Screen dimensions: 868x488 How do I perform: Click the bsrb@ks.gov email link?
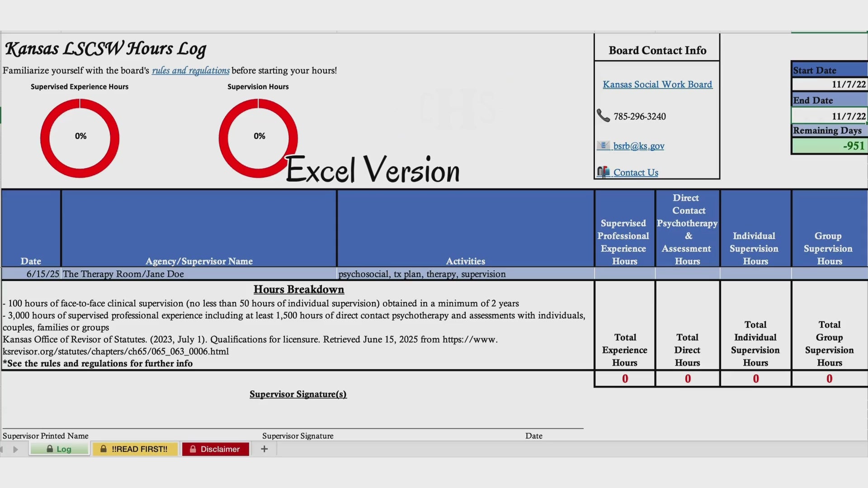coord(638,146)
